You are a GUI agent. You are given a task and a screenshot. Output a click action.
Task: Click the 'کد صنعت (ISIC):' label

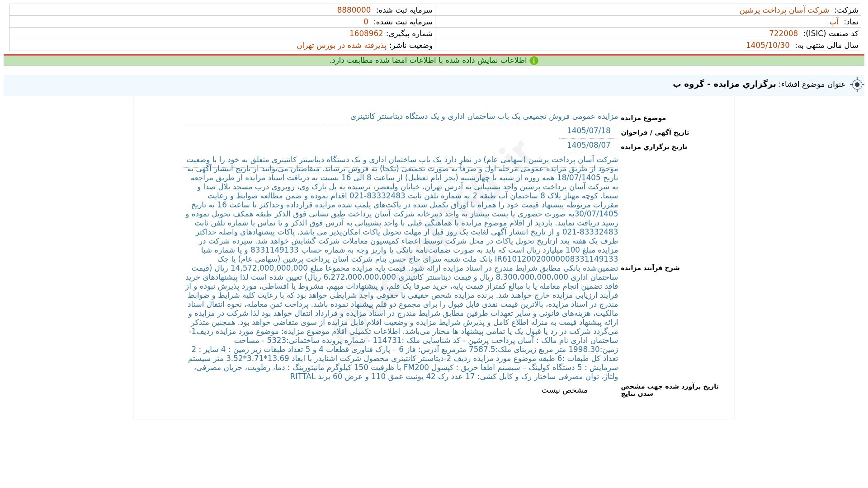click(831, 33)
